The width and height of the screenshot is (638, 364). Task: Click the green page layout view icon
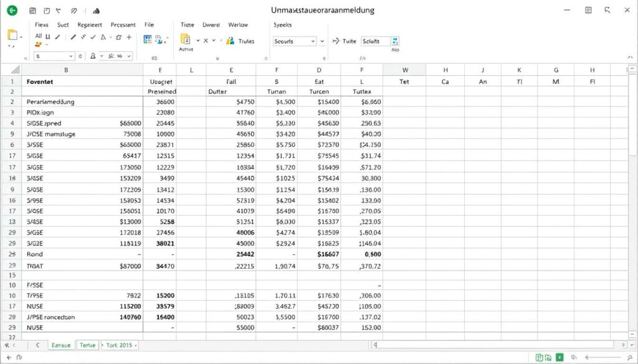click(x=539, y=358)
